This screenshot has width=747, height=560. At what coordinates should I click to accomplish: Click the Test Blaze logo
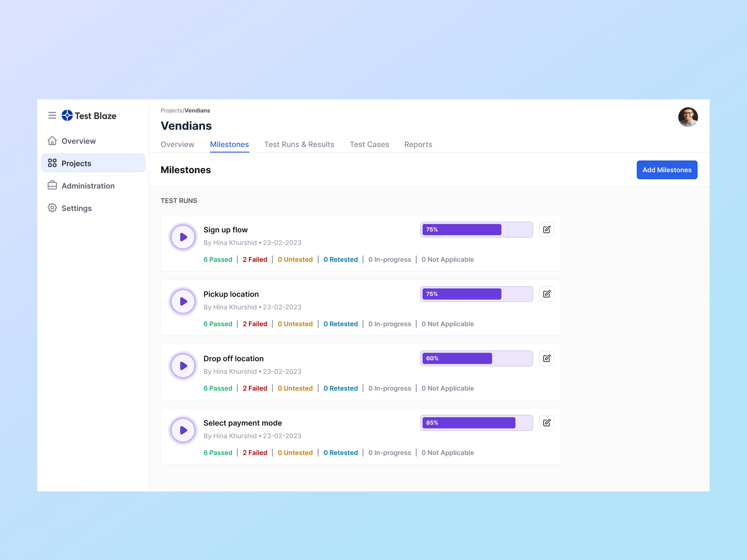[89, 115]
